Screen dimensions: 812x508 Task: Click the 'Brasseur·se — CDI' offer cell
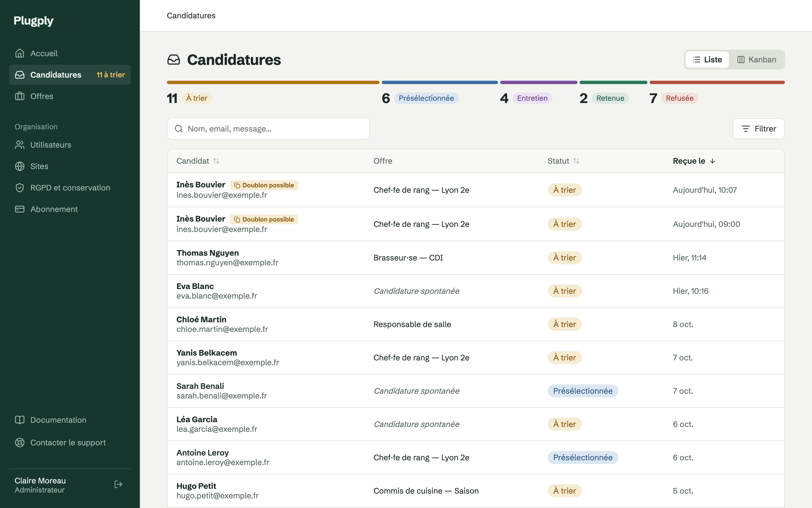[x=408, y=258]
